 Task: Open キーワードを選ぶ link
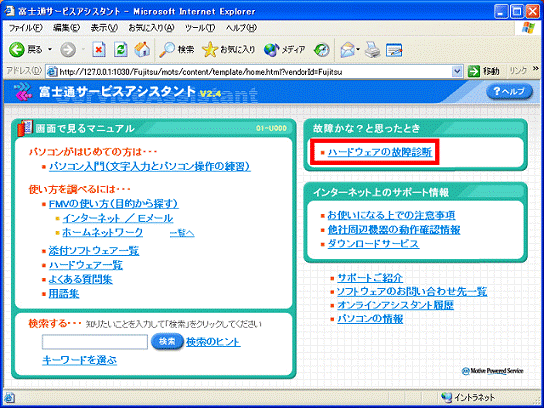click(79, 360)
